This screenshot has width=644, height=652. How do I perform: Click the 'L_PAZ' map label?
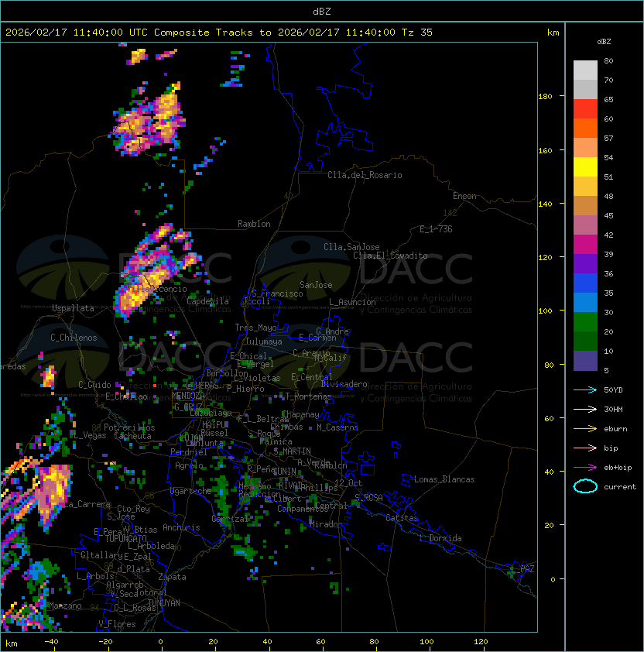[x=522, y=570]
